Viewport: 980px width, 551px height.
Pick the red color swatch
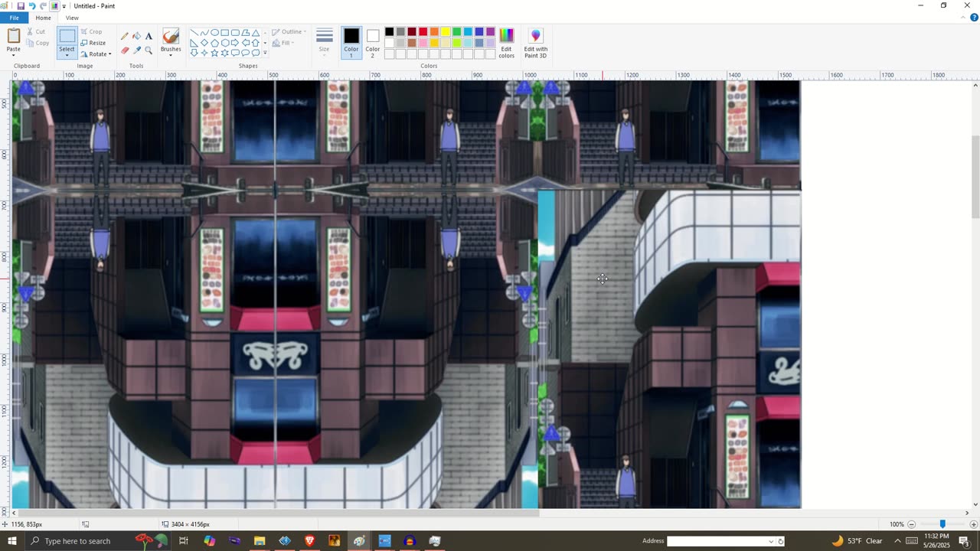tap(423, 32)
